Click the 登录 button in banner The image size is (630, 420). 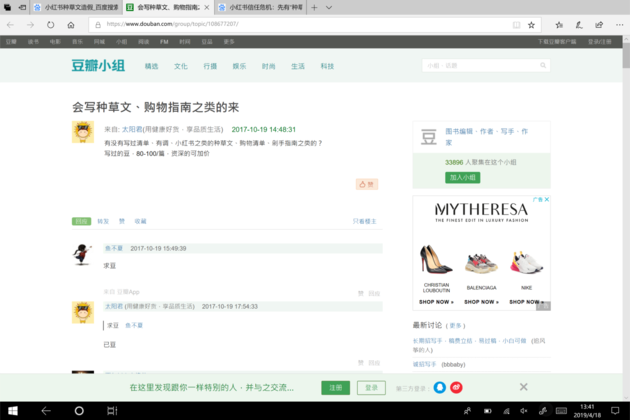pyautogui.click(x=371, y=388)
